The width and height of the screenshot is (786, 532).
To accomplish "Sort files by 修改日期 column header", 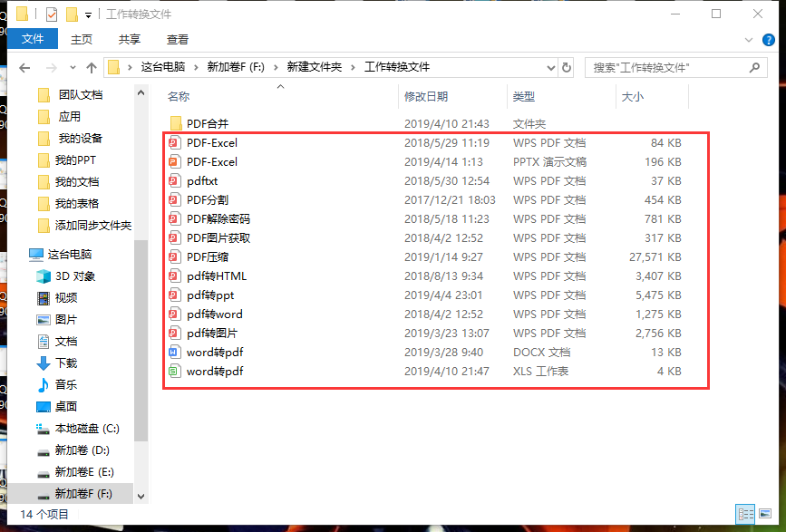I will tap(426, 97).
